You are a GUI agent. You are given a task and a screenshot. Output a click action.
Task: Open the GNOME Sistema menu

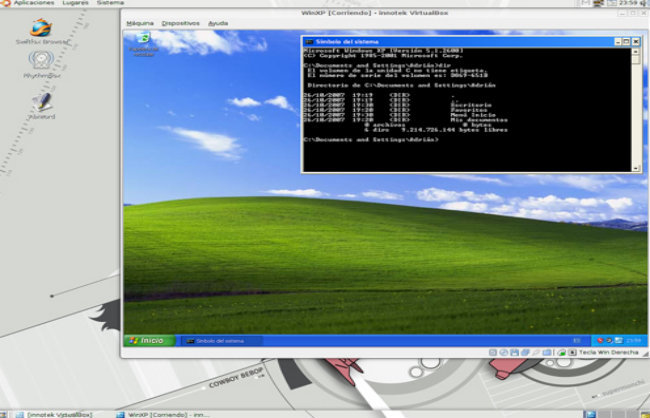pos(110,3)
